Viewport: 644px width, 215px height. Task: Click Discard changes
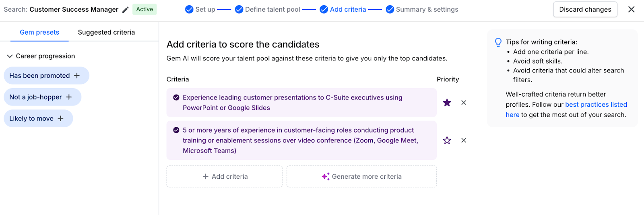tap(585, 9)
